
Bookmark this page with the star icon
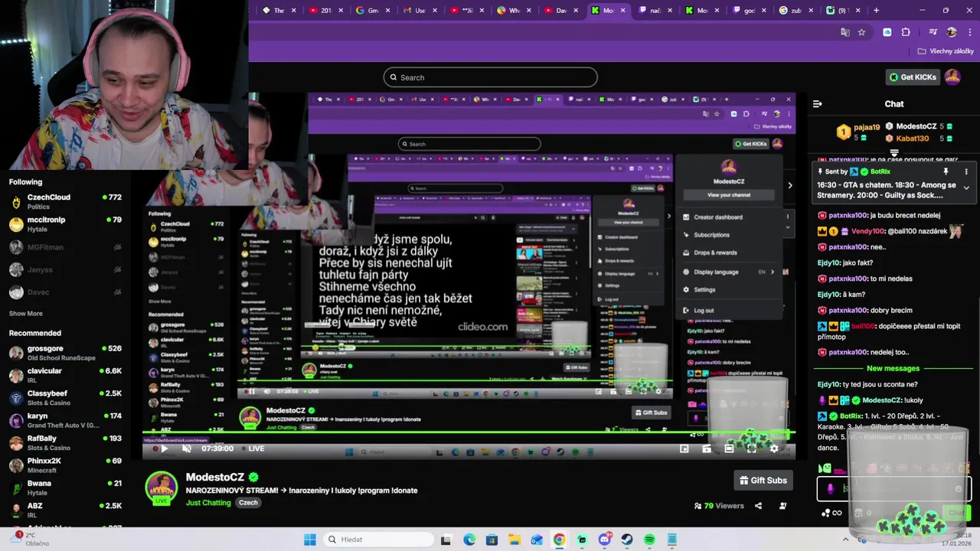pos(862,32)
